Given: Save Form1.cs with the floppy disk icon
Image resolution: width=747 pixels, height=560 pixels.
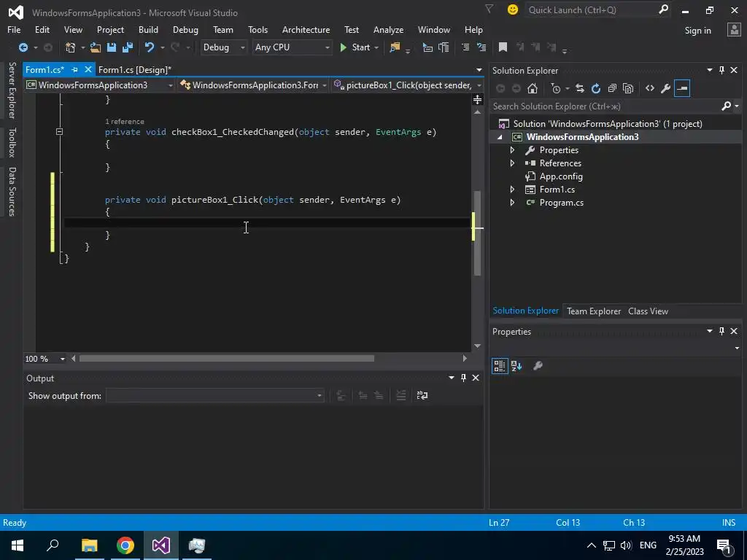Looking at the screenshot, I should coord(112,47).
